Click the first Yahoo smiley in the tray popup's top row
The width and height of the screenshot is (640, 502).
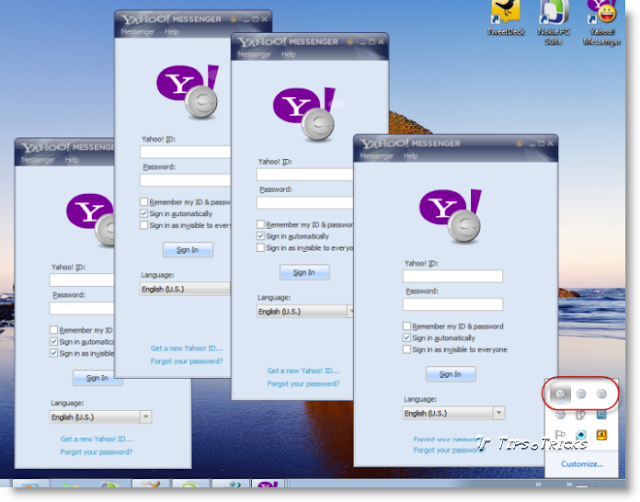tap(560, 393)
